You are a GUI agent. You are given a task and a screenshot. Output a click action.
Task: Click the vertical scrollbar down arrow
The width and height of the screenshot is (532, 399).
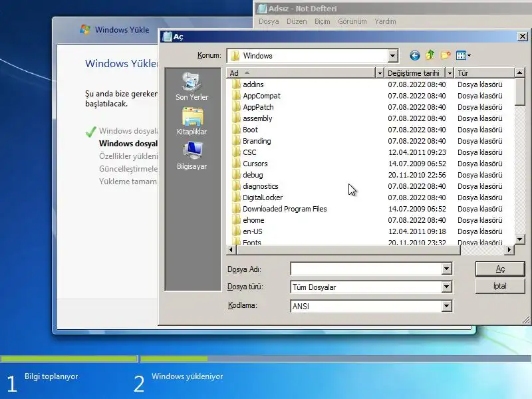519,239
